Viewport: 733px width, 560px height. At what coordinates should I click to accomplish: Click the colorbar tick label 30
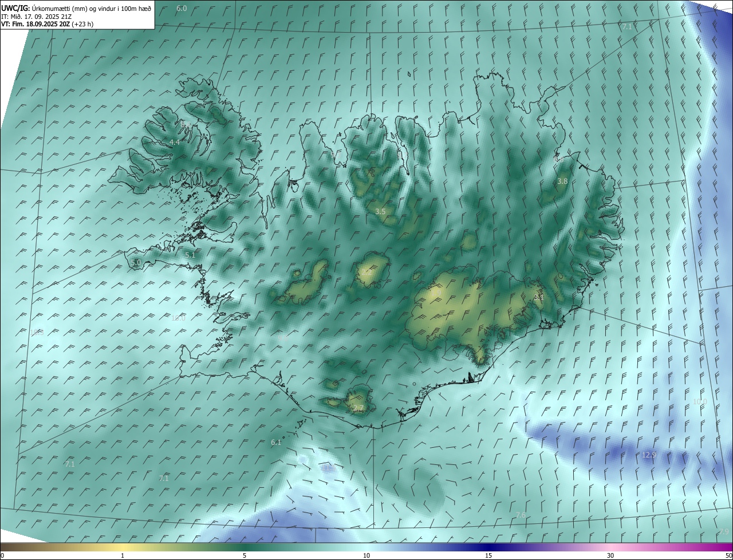(x=610, y=555)
